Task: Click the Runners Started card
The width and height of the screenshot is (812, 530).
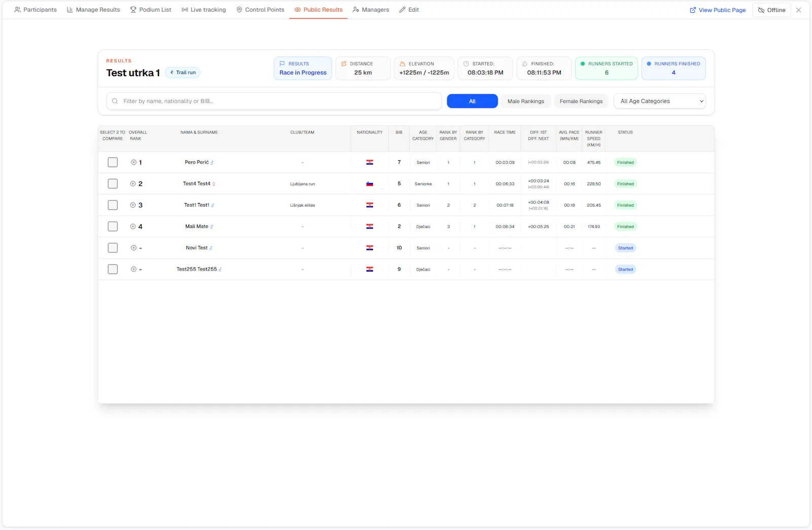Action: click(606, 69)
